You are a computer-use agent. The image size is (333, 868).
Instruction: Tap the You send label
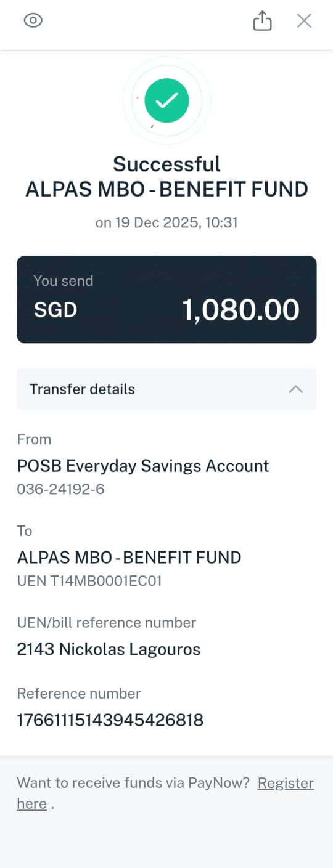(64, 281)
